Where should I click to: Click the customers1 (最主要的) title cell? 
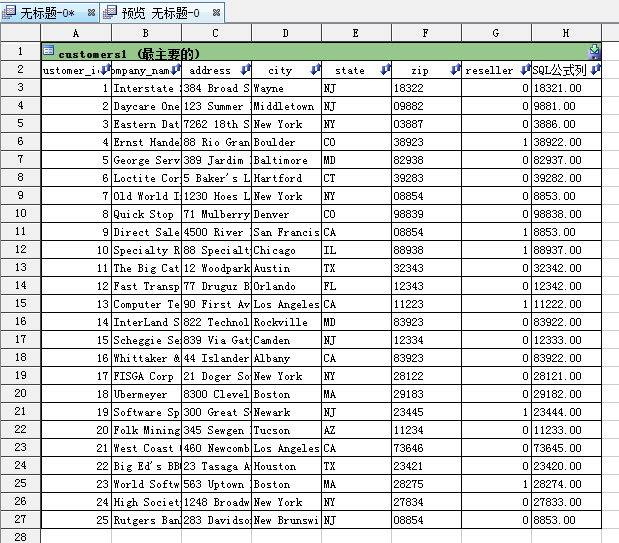click(321, 52)
